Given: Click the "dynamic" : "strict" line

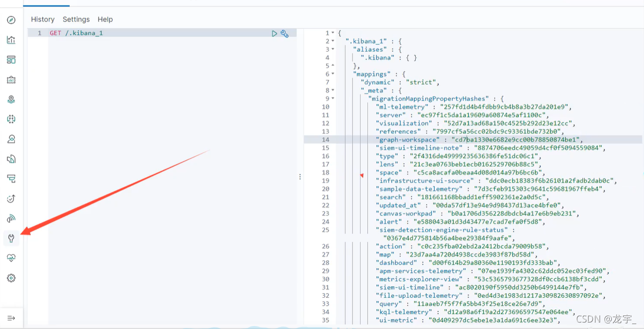Looking at the screenshot, I should [400, 82].
